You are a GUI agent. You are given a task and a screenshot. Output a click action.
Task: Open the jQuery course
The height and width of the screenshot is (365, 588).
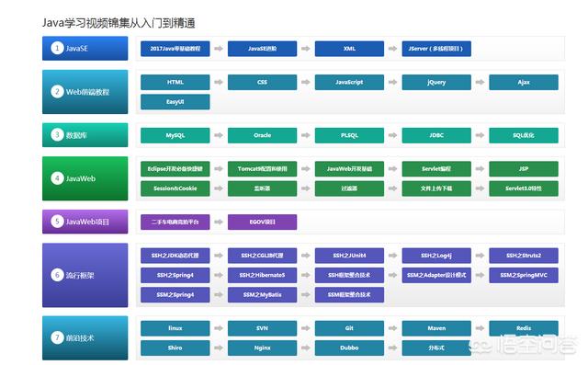[436, 82]
